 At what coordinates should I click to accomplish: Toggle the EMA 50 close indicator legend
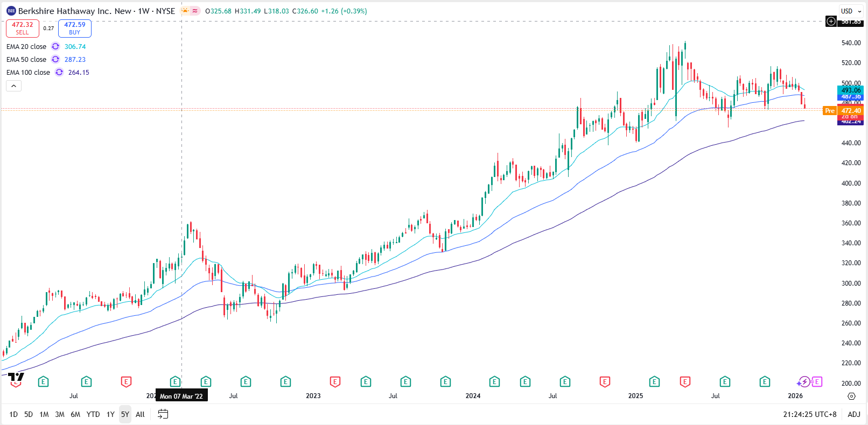[26, 60]
